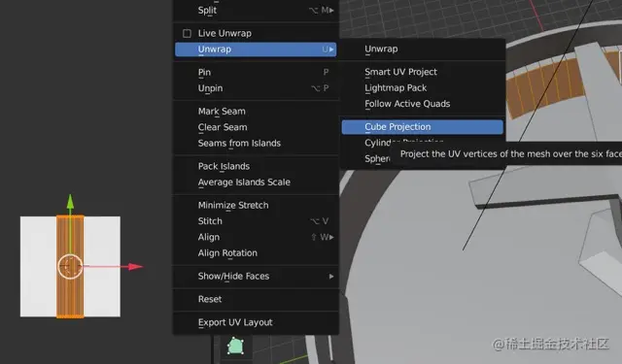Apply Cube Projection unwrap

pos(423,127)
